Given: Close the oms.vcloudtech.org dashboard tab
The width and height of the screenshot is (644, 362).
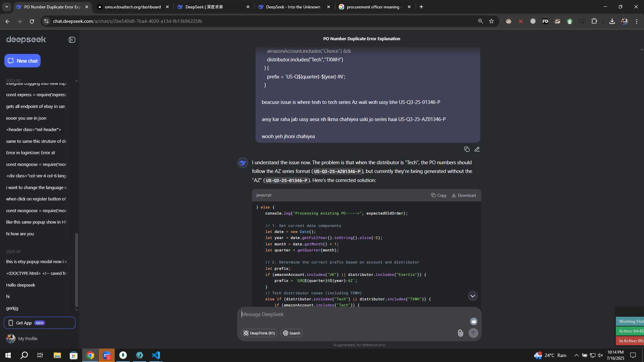Looking at the screenshot, I should pos(167,7).
